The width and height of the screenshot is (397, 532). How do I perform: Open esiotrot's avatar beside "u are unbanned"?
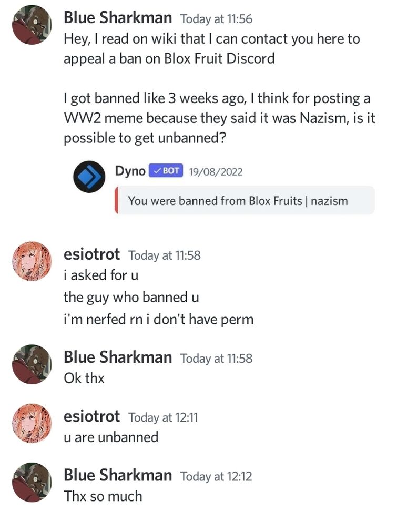(32, 423)
